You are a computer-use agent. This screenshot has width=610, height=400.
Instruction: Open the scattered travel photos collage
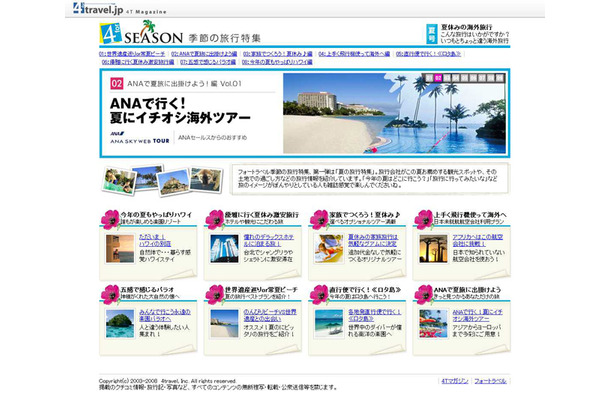[162, 180]
